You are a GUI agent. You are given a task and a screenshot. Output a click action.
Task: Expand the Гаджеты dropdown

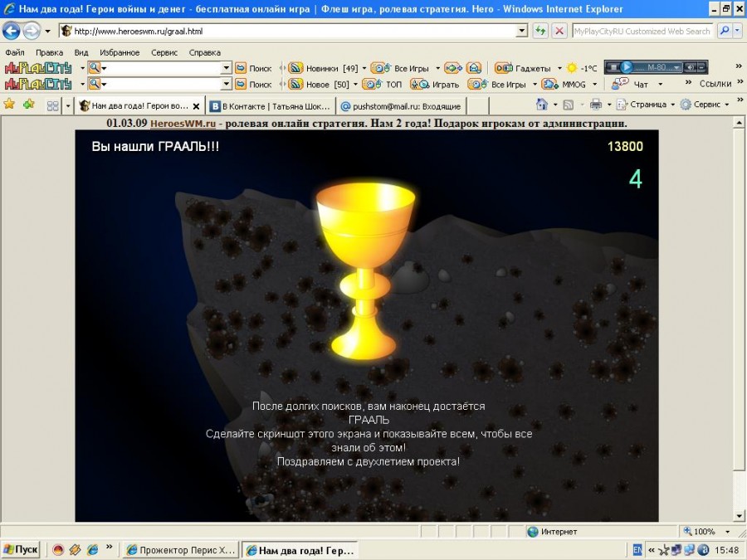coord(559,68)
